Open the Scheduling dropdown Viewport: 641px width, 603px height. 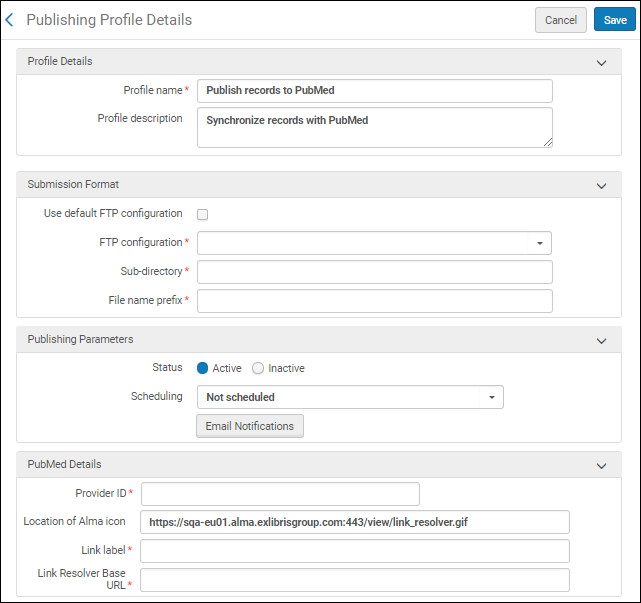tap(350, 397)
